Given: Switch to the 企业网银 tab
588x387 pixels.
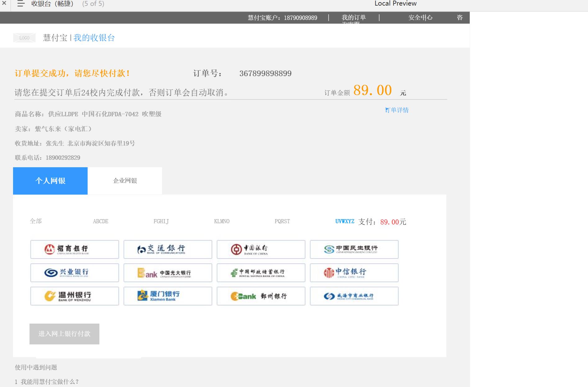Looking at the screenshot, I should pyautogui.click(x=125, y=181).
